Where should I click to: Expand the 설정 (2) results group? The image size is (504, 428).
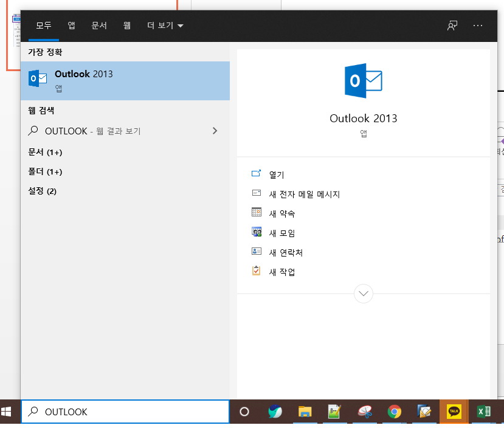click(x=42, y=191)
